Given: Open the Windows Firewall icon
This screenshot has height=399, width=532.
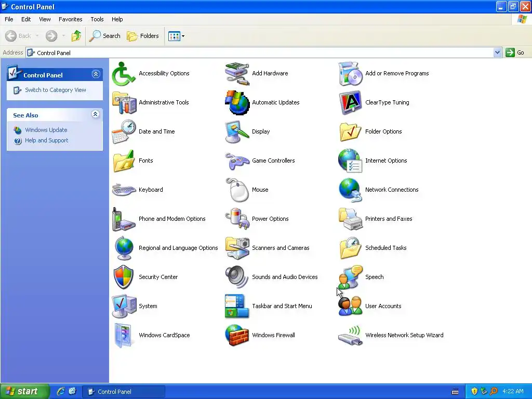Looking at the screenshot, I should click(x=237, y=336).
